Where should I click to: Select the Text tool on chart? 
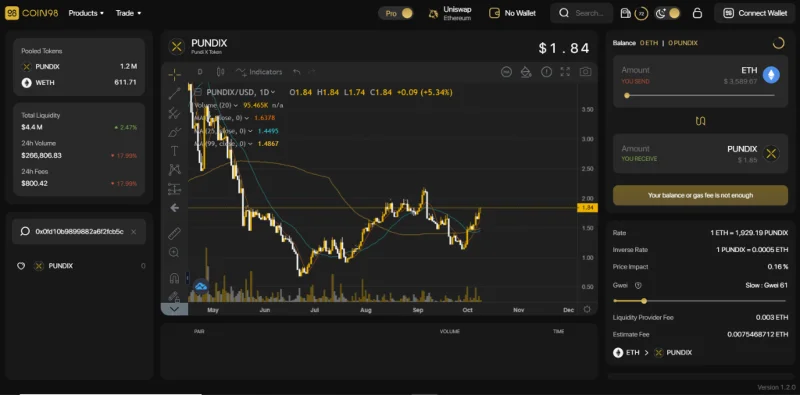pyautogui.click(x=174, y=151)
